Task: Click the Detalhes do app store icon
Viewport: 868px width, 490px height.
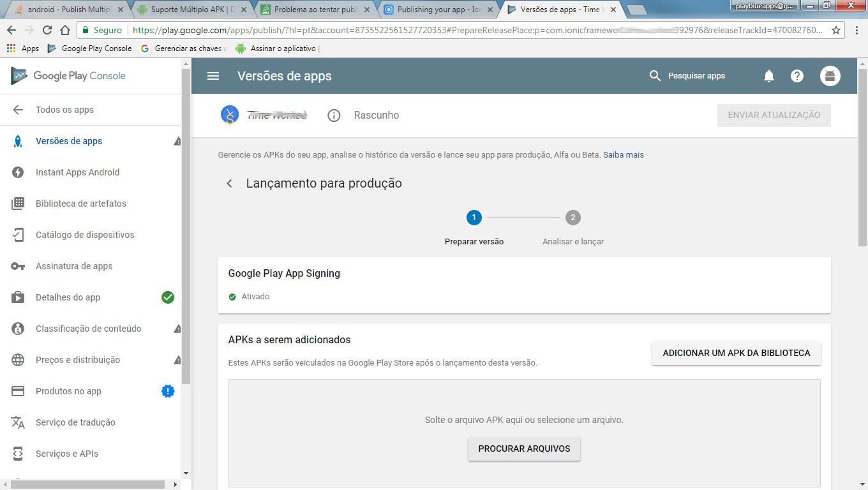Action: click(x=18, y=297)
